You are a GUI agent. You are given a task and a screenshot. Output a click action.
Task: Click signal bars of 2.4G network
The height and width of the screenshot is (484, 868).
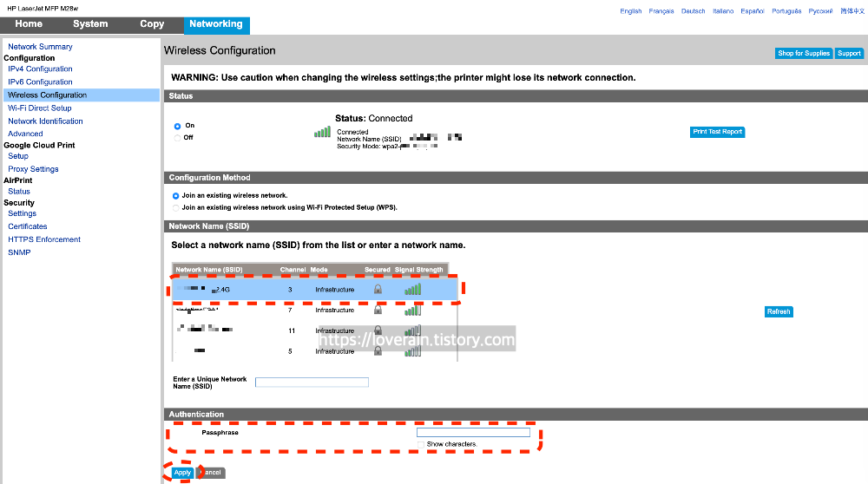[413, 290]
